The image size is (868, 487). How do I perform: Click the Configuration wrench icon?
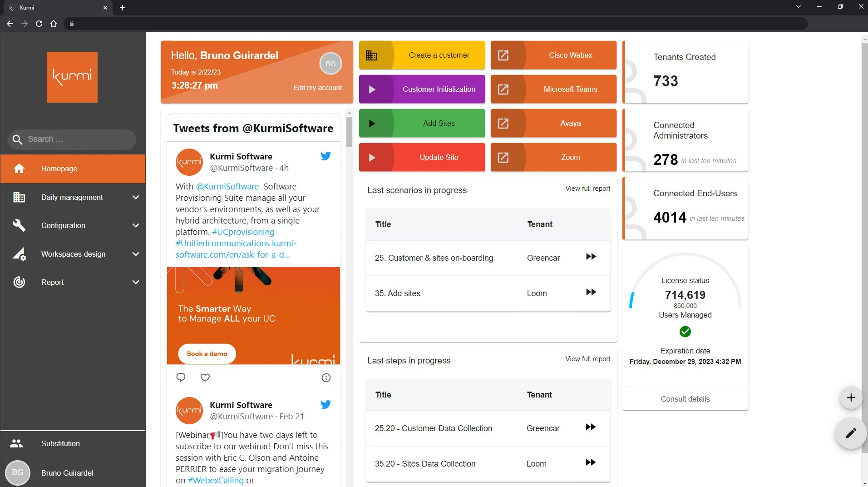coord(19,225)
